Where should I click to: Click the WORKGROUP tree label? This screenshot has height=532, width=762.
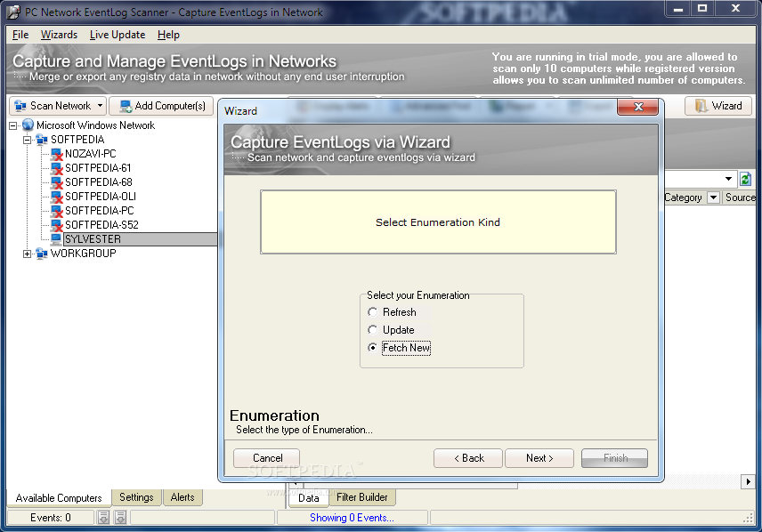click(83, 254)
